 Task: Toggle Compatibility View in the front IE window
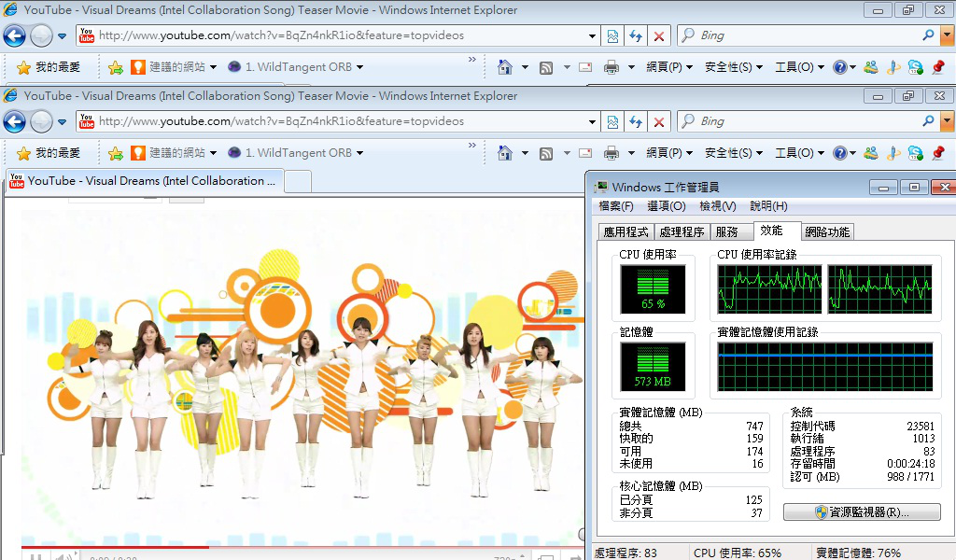point(612,122)
